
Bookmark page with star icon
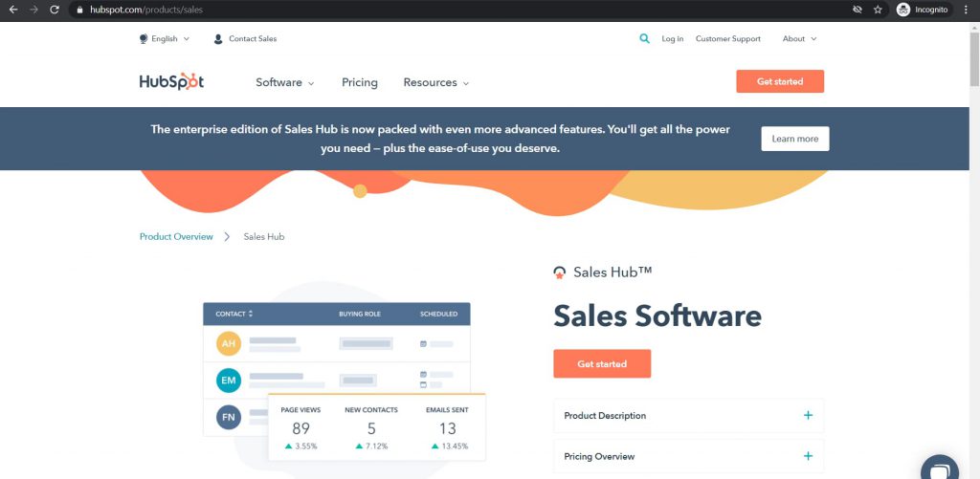point(878,10)
